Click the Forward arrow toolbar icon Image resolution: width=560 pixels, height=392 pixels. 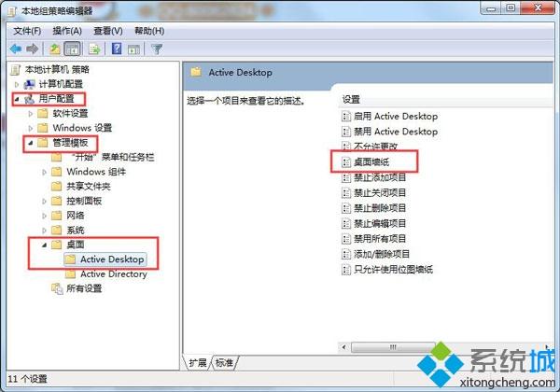(x=32, y=49)
